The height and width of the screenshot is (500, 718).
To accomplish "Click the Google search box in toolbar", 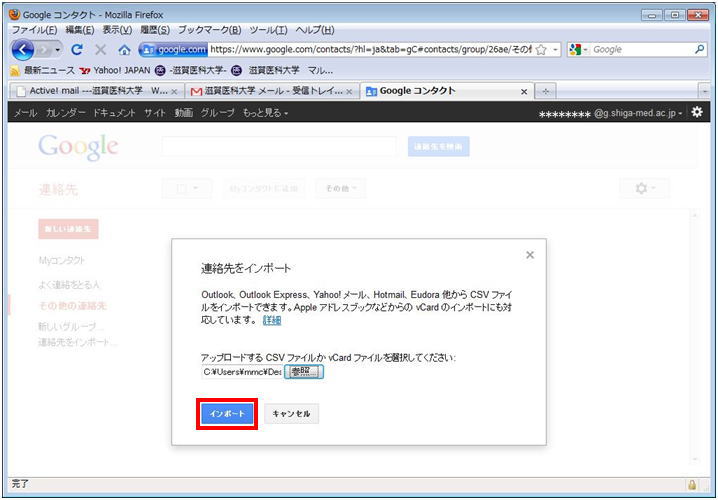I will click(642, 49).
